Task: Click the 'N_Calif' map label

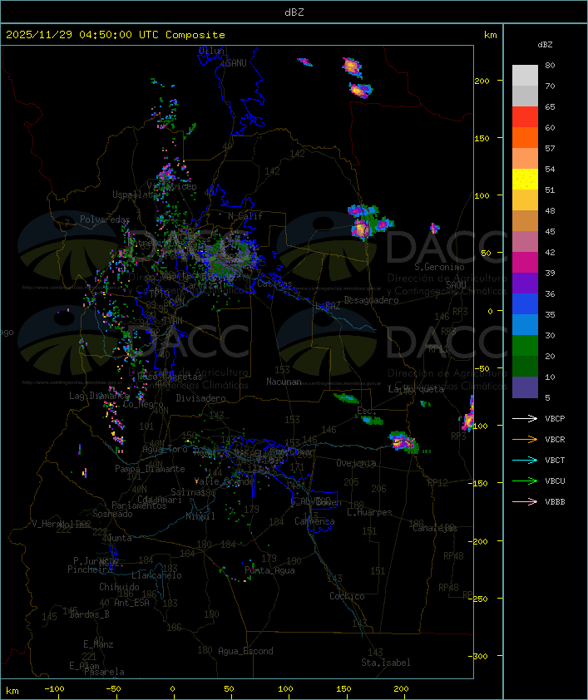Action: pyautogui.click(x=245, y=216)
